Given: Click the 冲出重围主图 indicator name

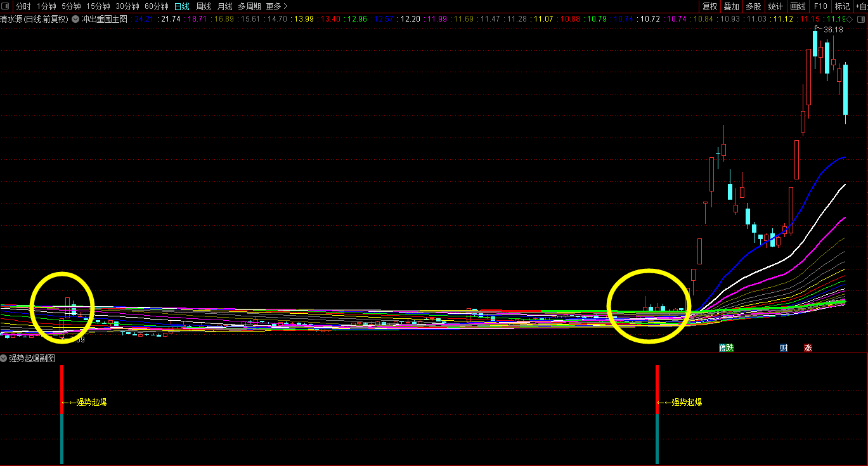Looking at the screenshot, I should (104, 19).
